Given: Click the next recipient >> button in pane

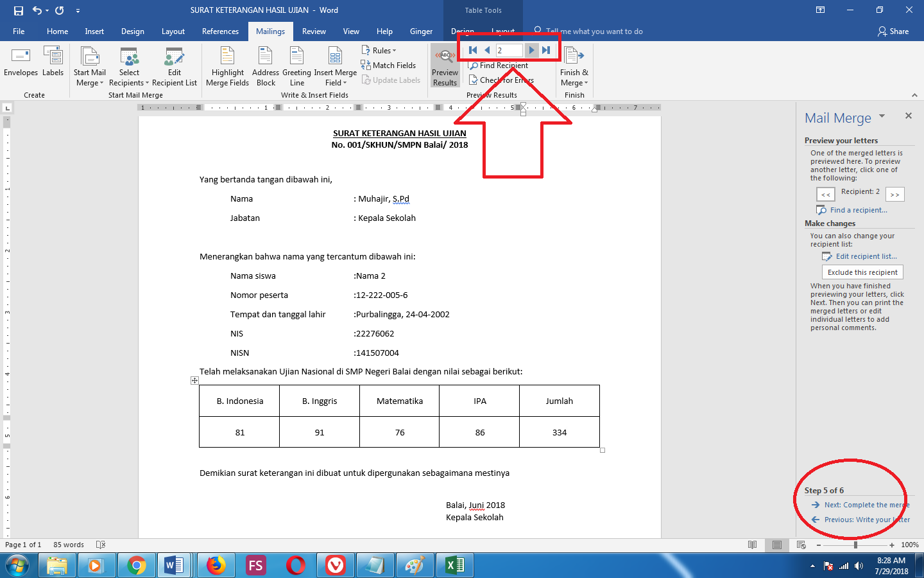Looking at the screenshot, I should (895, 195).
